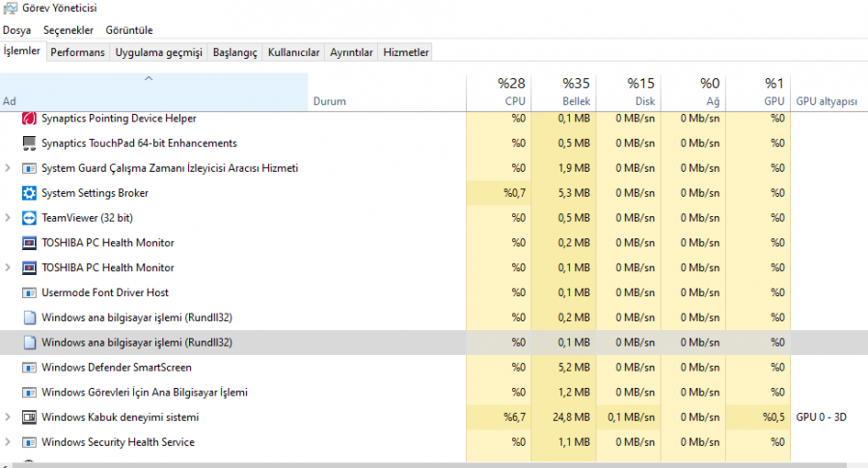Click the Windows Görevleri İçin Ana Bilgisayar icon
Screen dimensions: 868x468
pos(29,392)
